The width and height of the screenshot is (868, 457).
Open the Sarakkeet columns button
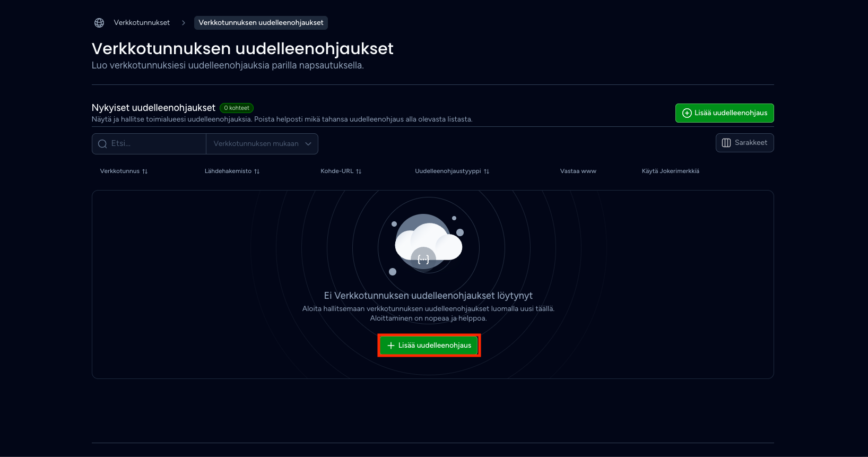coord(744,143)
